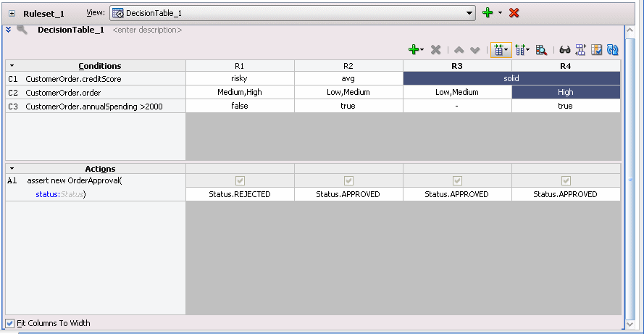The height and width of the screenshot is (334, 644).
Task: Toggle A1 action checkbox in R3 column
Action: coord(457,180)
